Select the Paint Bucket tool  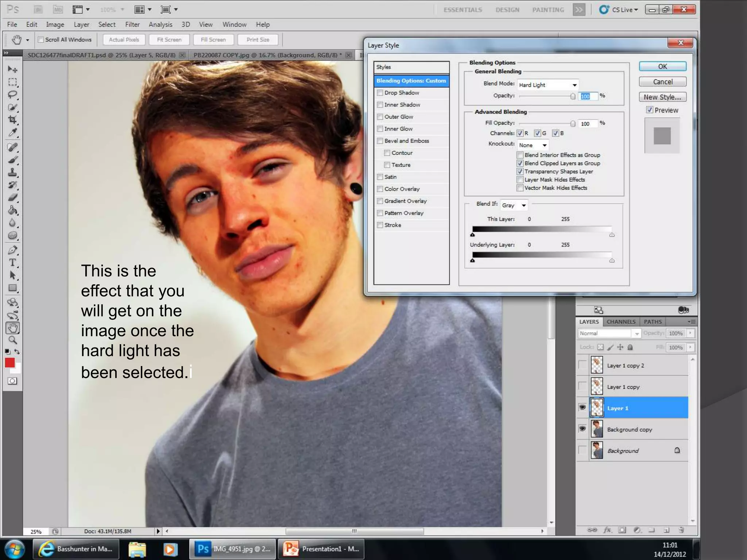point(13,210)
